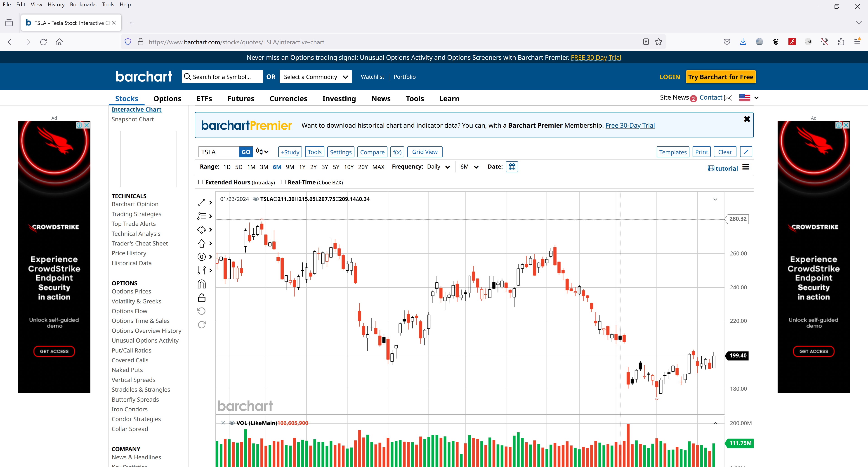868x467 pixels.
Task: Enable the Real-Time Cboe BZX checkbox
Action: (283, 182)
